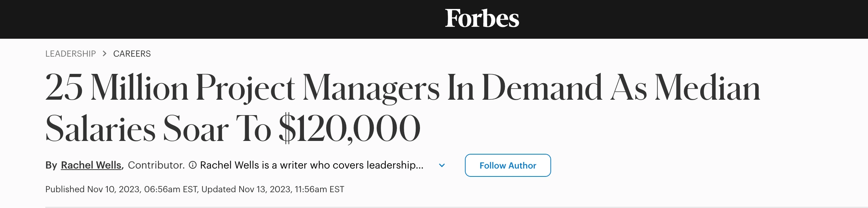Image resolution: width=868 pixels, height=208 pixels.
Task: Click the Published Nov 10, 2023 timestamp
Action: [x=121, y=189]
